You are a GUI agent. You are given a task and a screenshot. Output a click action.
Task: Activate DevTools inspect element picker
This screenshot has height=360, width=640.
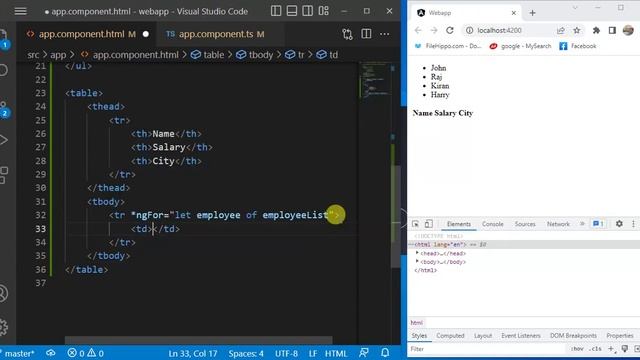415,224
